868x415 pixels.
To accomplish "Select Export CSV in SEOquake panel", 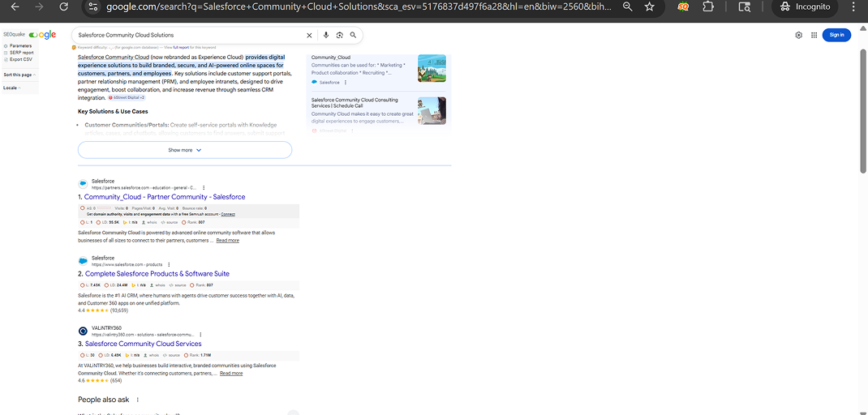I will click(21, 59).
